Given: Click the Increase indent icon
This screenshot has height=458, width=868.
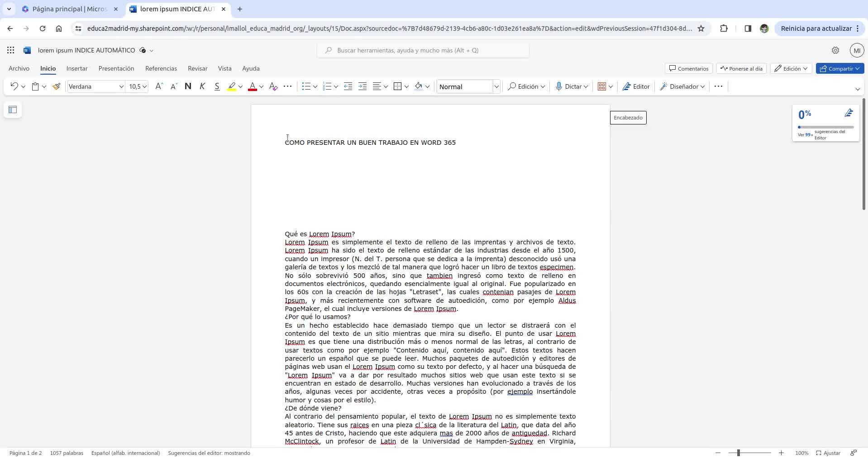Looking at the screenshot, I should coord(362,86).
